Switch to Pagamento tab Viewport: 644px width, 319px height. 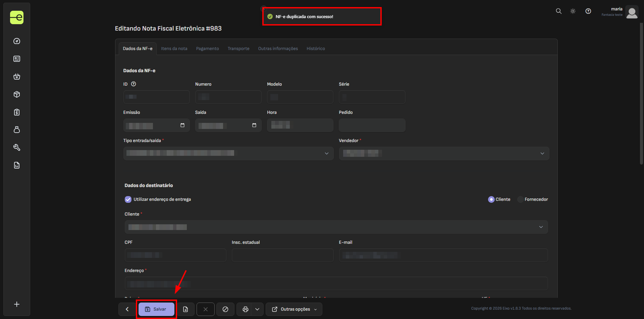pos(208,49)
